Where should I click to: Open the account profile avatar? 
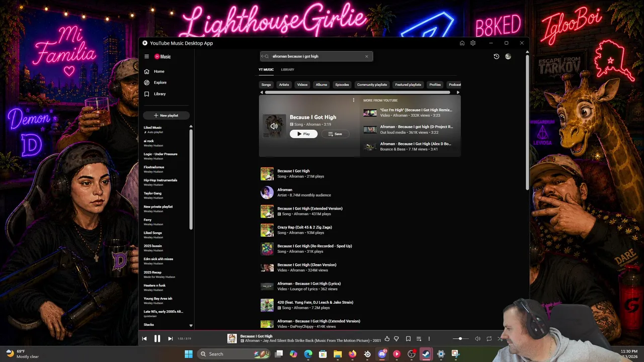click(x=508, y=56)
